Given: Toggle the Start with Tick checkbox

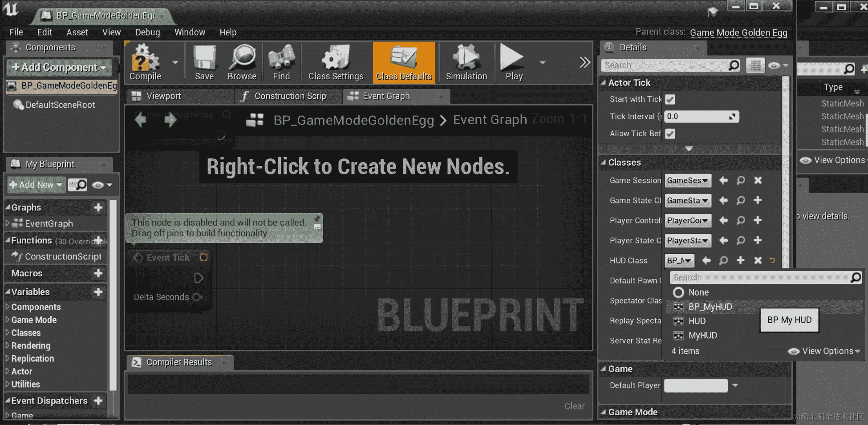Looking at the screenshot, I should (670, 99).
